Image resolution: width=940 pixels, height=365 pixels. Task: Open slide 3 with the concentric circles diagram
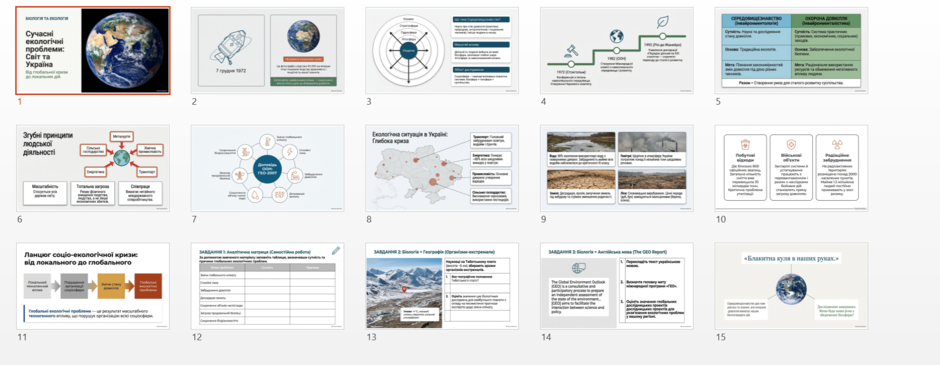pyautogui.click(x=442, y=50)
